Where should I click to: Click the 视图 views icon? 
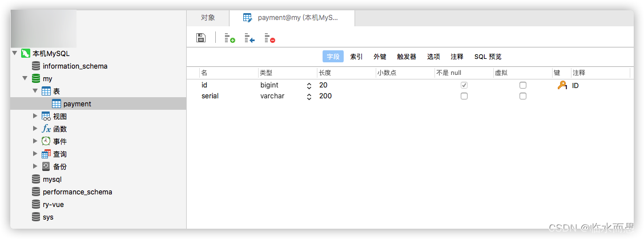46,117
